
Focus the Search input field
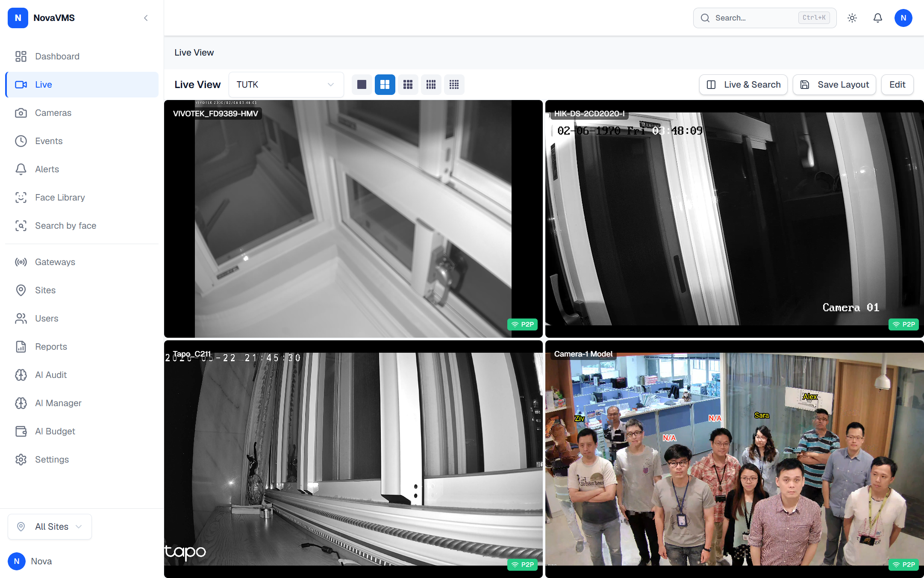point(765,18)
